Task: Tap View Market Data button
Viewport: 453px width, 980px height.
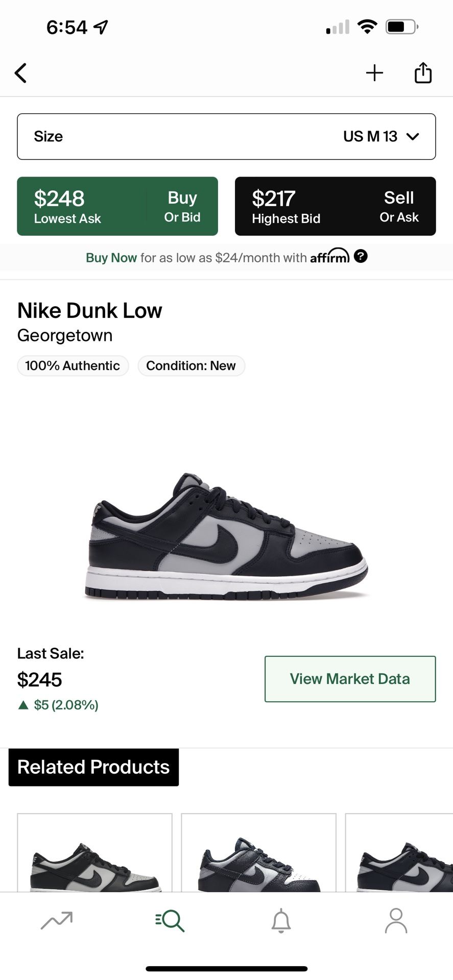Action: point(350,679)
